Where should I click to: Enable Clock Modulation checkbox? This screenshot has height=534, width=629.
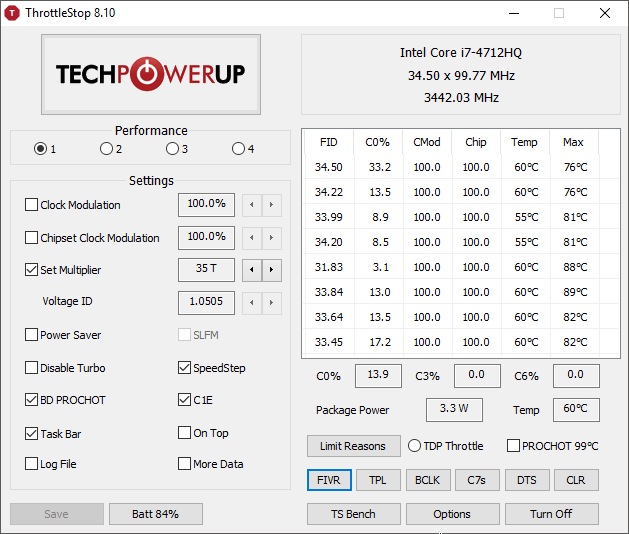point(31,205)
